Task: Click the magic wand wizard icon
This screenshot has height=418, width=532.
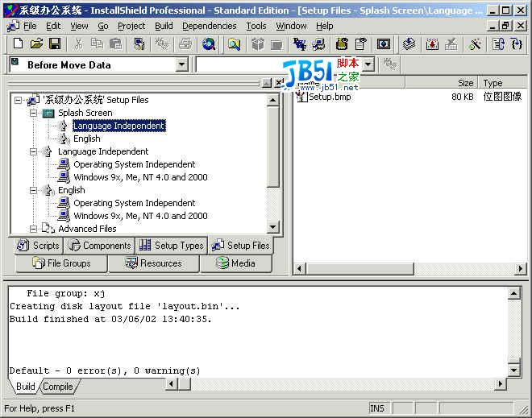Action: point(475,44)
